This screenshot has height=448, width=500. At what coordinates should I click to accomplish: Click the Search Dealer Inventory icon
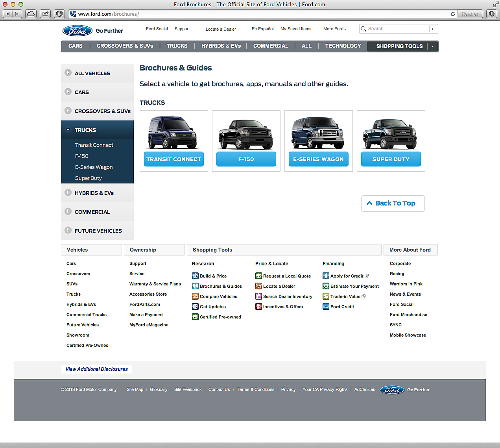coord(258,296)
